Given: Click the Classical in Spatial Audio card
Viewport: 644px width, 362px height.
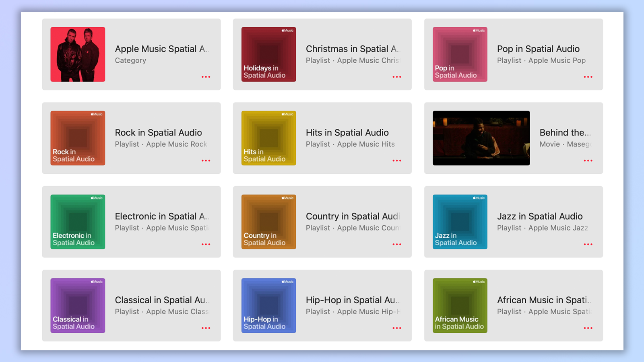Looking at the screenshot, I should (131, 305).
